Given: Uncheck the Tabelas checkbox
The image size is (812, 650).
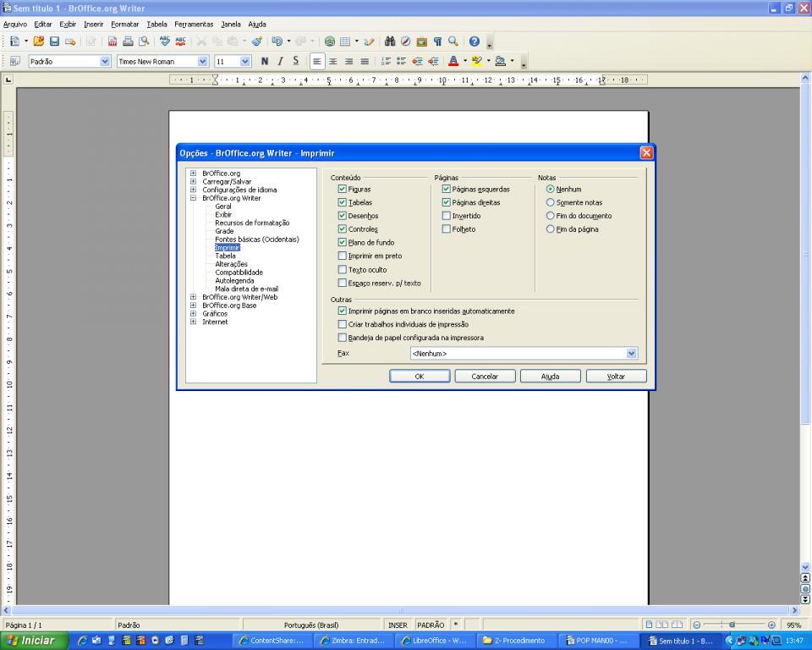Looking at the screenshot, I should [x=343, y=202].
